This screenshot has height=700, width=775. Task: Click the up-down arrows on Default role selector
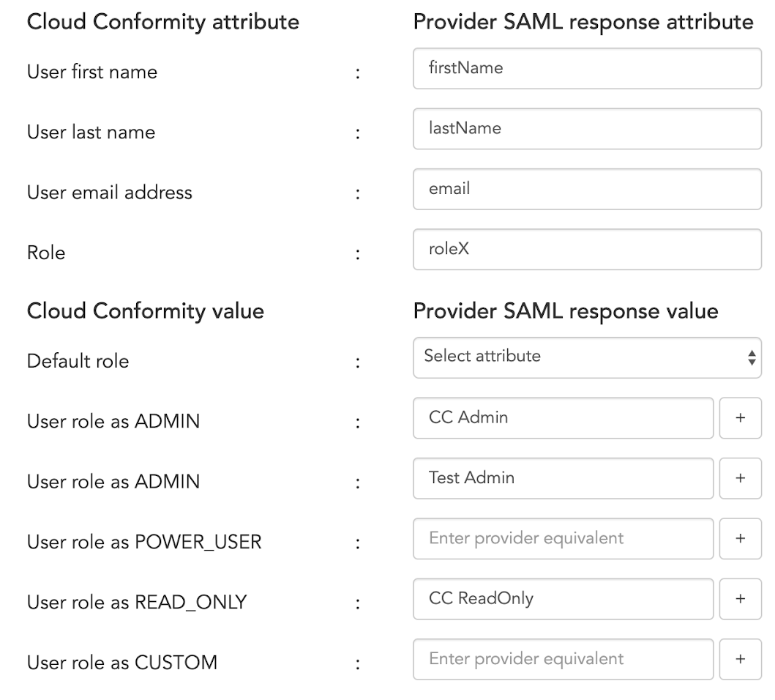pos(751,357)
